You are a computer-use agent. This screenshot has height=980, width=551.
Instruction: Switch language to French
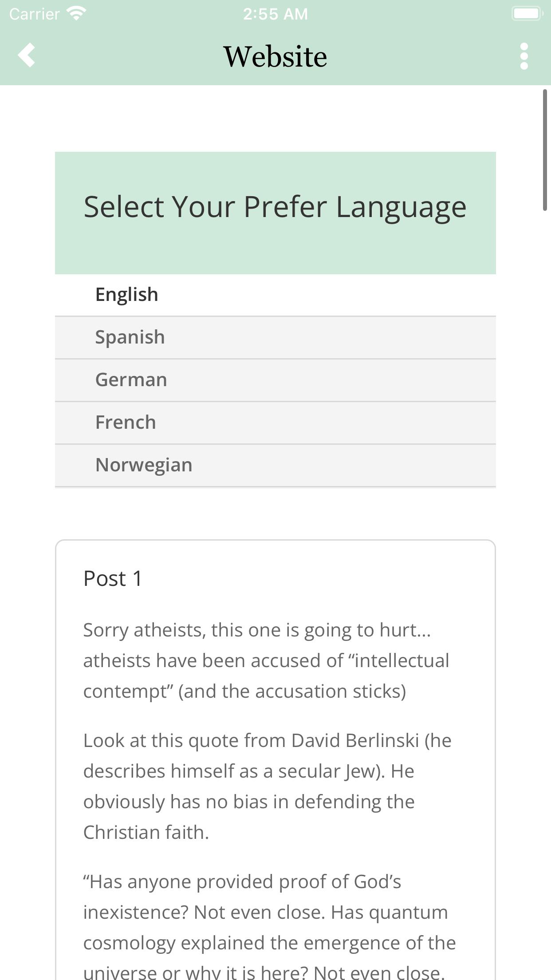[275, 423]
